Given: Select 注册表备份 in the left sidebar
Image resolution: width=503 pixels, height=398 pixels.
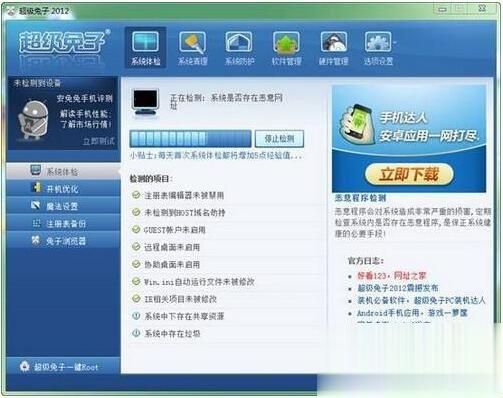Looking at the screenshot, I should pos(63,223).
